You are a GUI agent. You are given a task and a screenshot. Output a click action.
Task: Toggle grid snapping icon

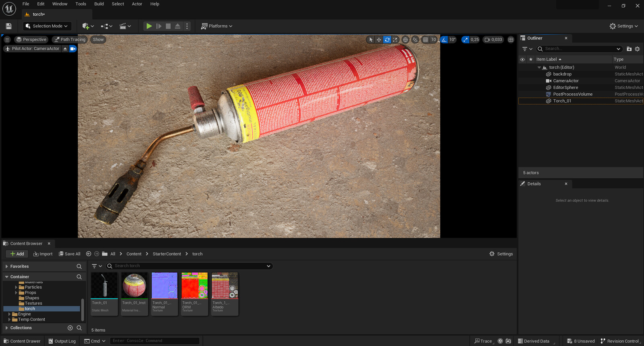(x=425, y=39)
